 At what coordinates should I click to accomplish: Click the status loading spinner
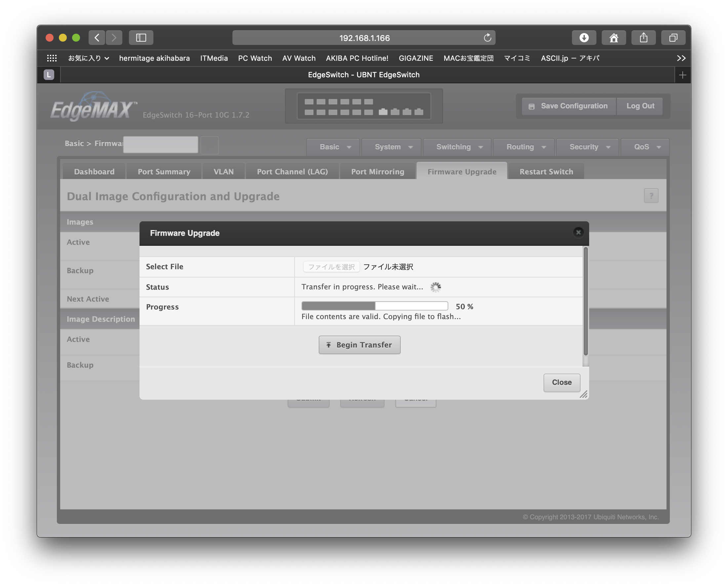435,287
